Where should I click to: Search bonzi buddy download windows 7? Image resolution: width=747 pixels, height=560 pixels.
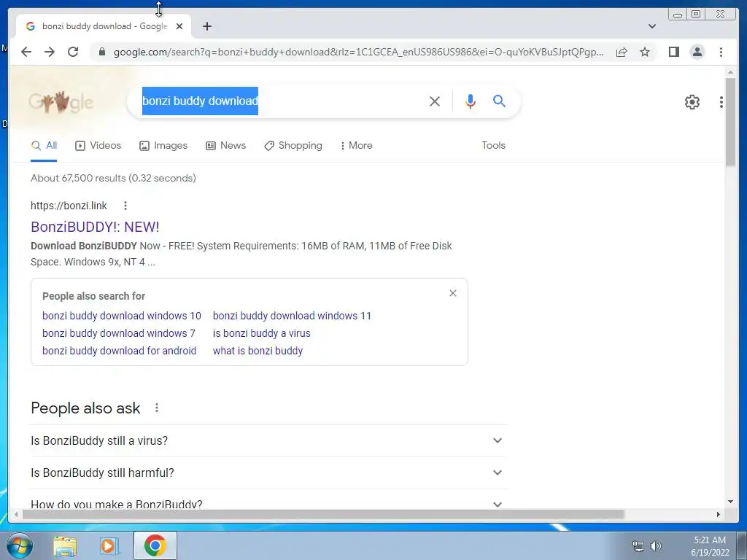pyautogui.click(x=119, y=333)
